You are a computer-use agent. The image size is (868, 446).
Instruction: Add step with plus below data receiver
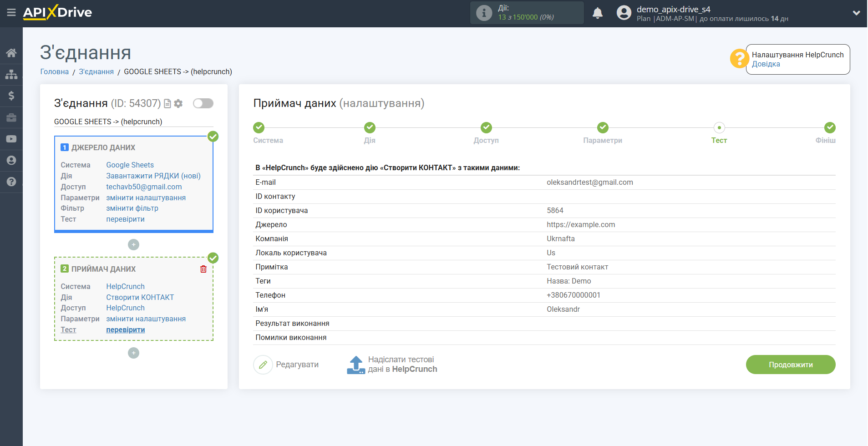(x=133, y=353)
